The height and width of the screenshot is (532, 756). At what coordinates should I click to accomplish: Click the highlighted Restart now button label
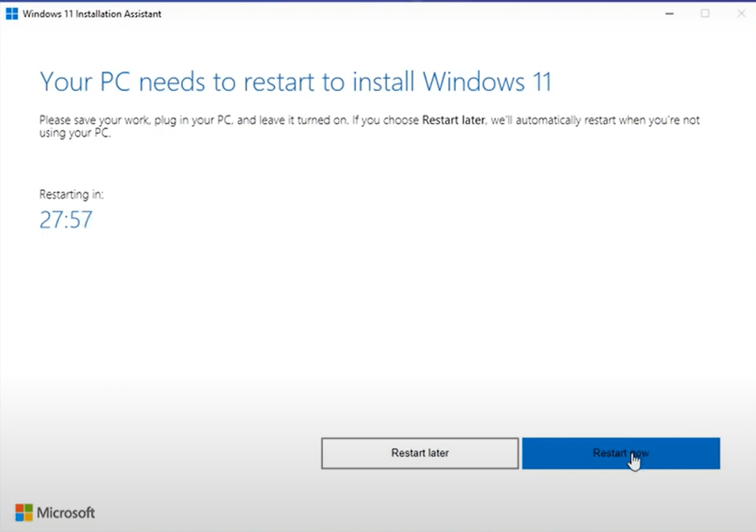point(621,452)
